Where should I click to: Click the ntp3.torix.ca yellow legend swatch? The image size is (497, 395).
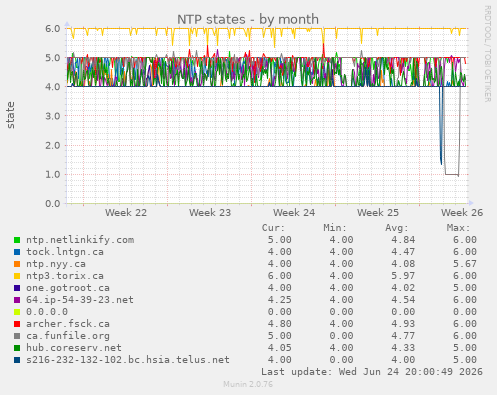pos(17,276)
